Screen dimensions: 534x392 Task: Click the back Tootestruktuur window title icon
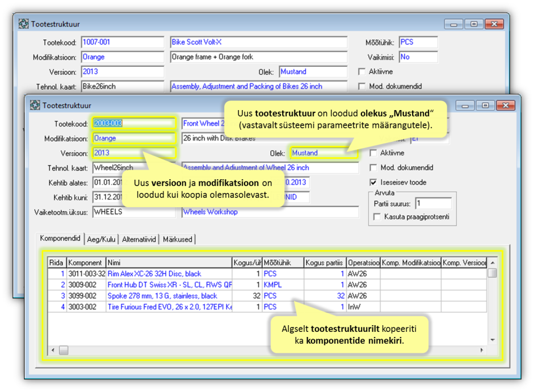pyautogui.click(x=24, y=24)
